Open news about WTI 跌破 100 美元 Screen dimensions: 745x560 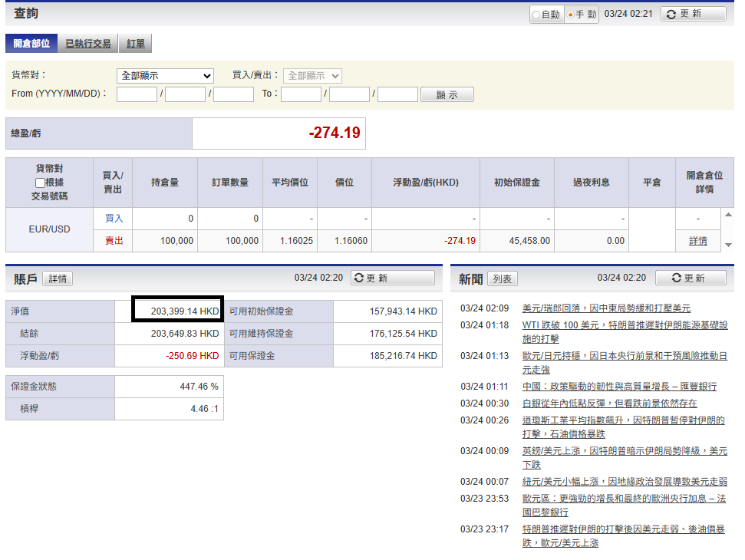coord(625,331)
